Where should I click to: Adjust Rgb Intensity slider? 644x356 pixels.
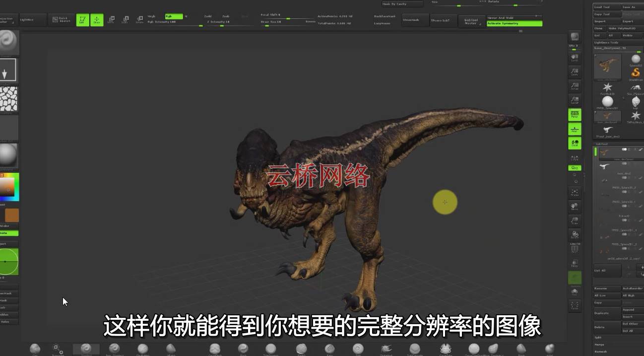point(175,22)
